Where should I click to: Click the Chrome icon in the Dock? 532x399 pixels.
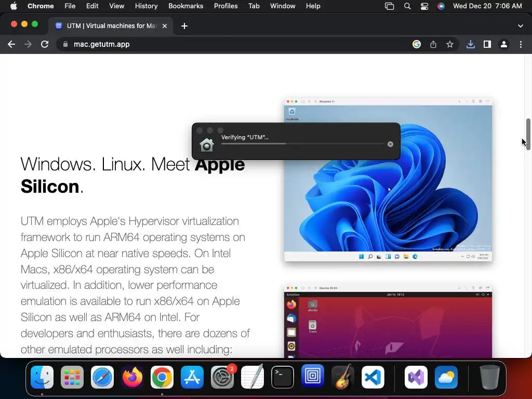click(x=162, y=377)
